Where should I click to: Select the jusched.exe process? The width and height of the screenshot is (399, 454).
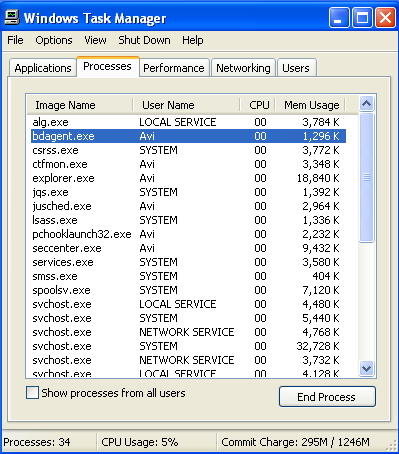click(188, 206)
